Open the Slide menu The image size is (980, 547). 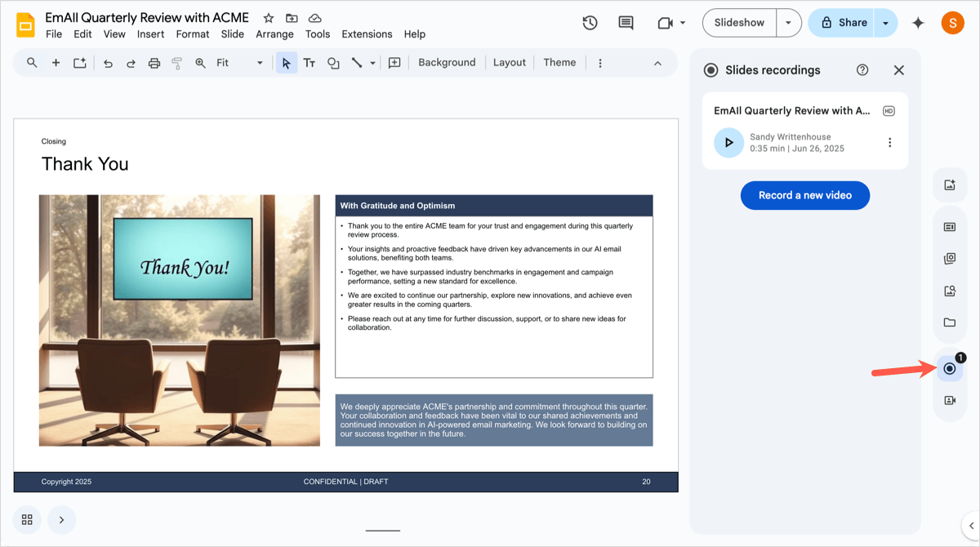tap(233, 34)
